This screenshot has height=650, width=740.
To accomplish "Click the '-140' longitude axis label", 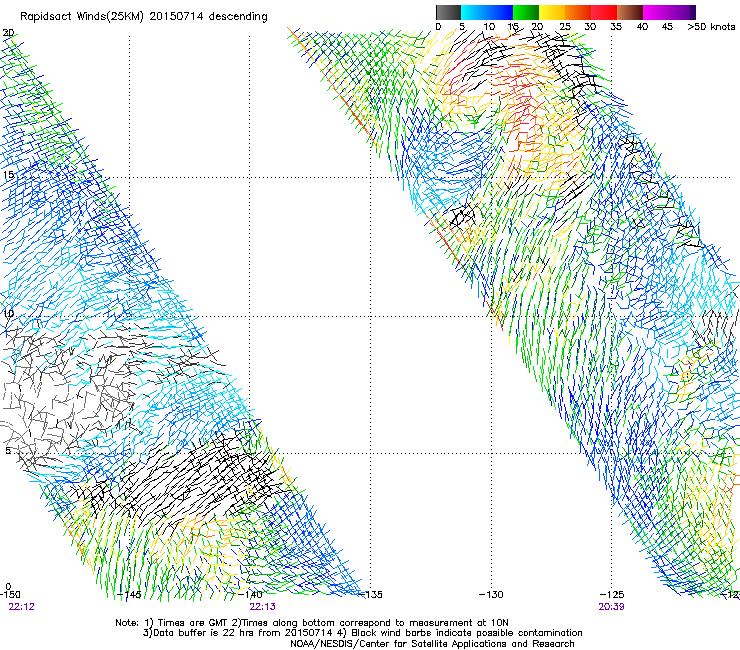I will pos(250,594).
